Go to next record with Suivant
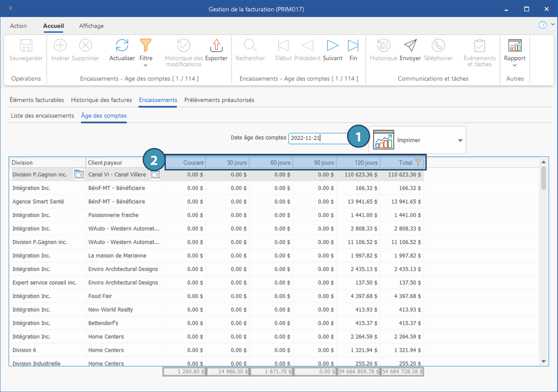 (332, 46)
